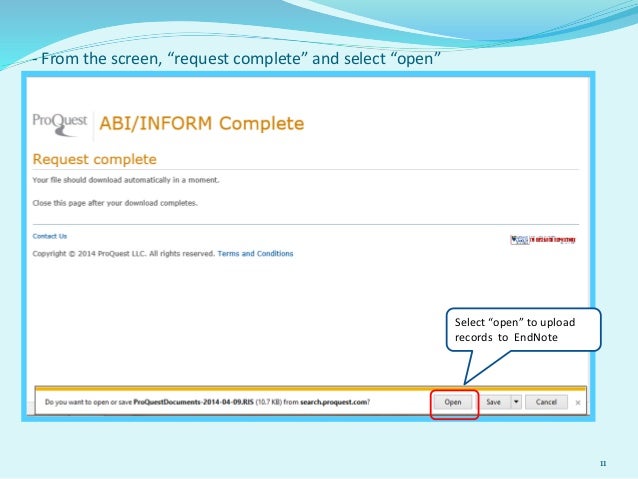The height and width of the screenshot is (479, 638).
Task: Click the ProQuestDocuments-2014-04-09.RIS file name
Action: [194, 402]
